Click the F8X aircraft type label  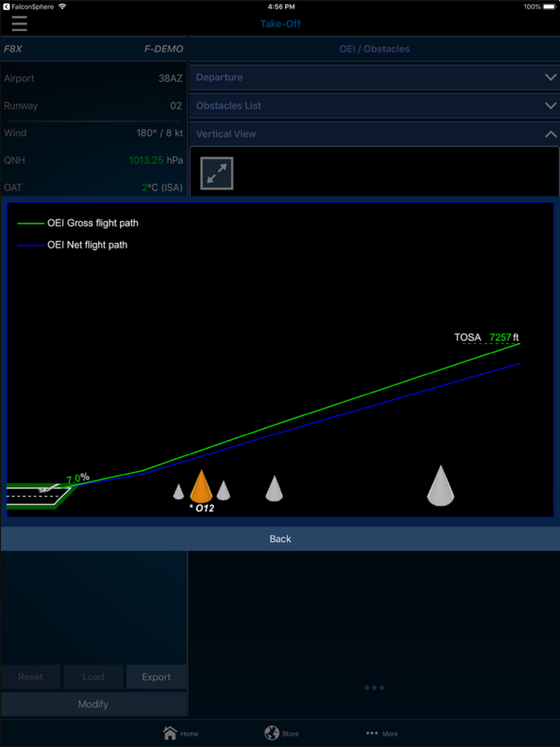(13, 49)
